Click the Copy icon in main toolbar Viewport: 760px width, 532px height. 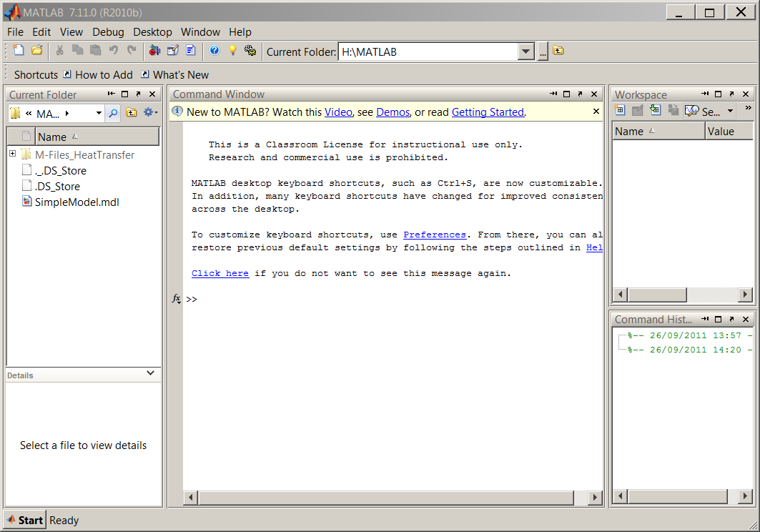pyautogui.click(x=77, y=51)
